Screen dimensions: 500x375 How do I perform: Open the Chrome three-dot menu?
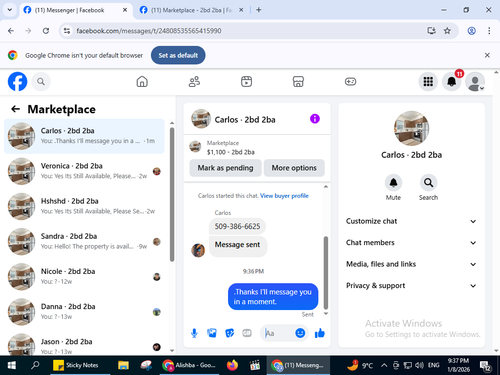click(x=489, y=31)
